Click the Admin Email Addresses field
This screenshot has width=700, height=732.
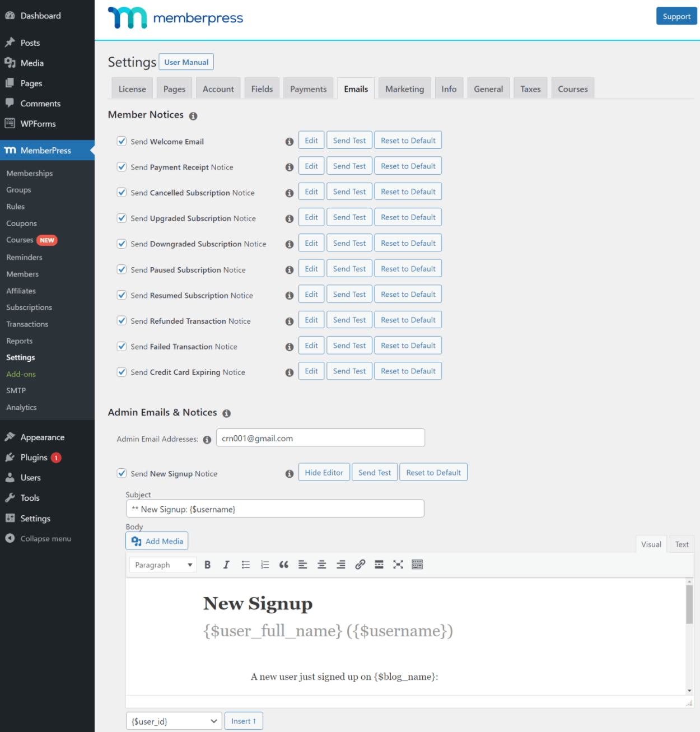pos(320,438)
